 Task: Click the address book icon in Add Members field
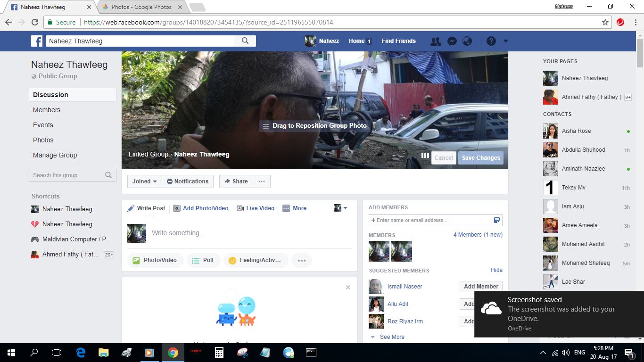coord(496,220)
